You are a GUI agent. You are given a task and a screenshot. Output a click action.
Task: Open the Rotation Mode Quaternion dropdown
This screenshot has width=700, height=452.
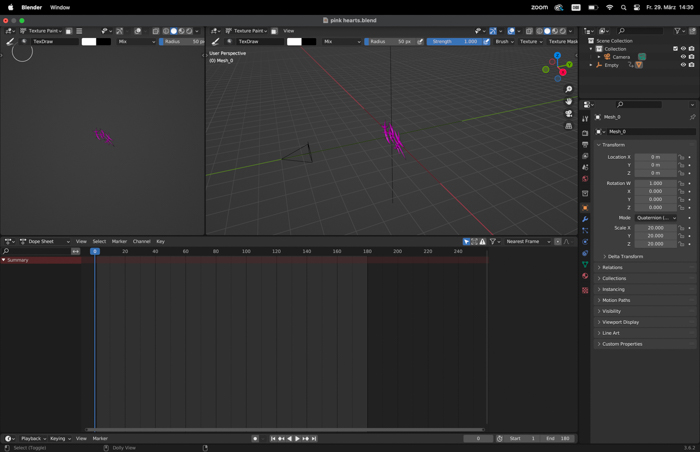pyautogui.click(x=655, y=218)
